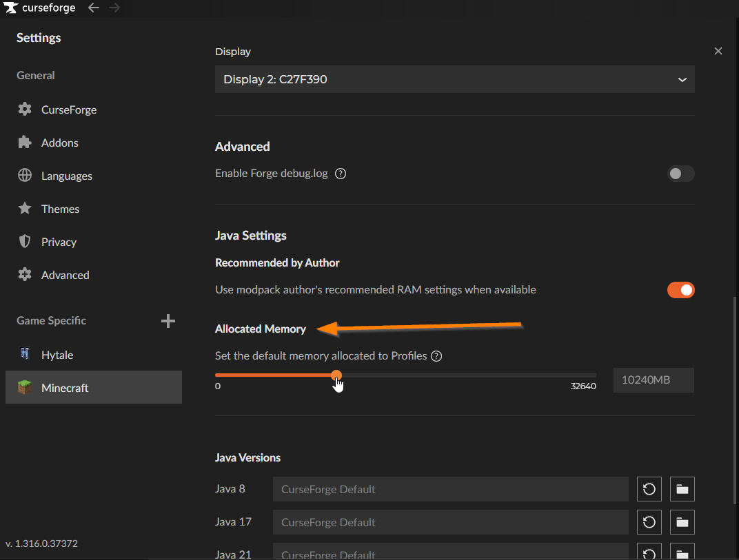739x560 pixels.
Task: Click the slider maximum label 32640
Action: point(583,386)
